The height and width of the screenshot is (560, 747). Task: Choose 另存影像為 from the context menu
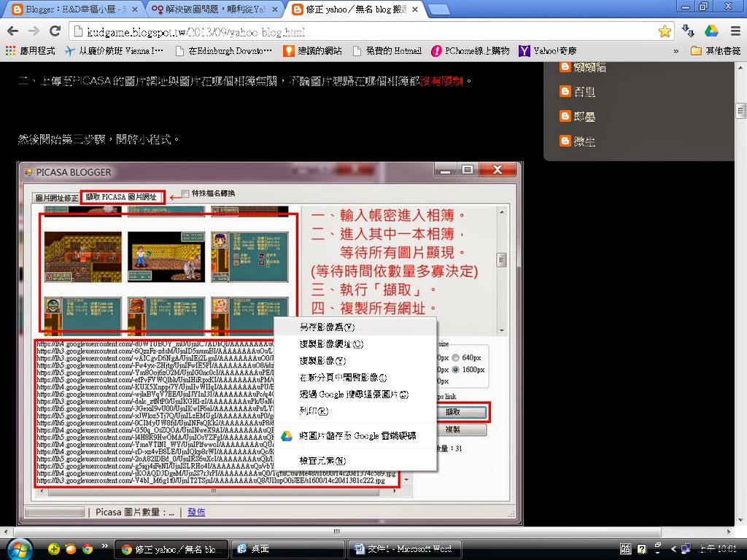click(x=355, y=327)
